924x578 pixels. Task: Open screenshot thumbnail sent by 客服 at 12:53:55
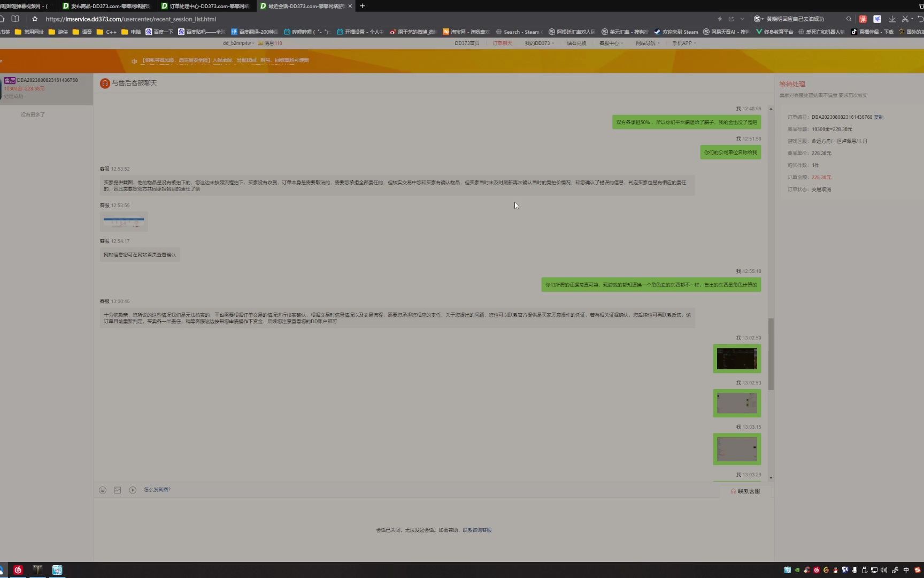pyautogui.click(x=124, y=222)
